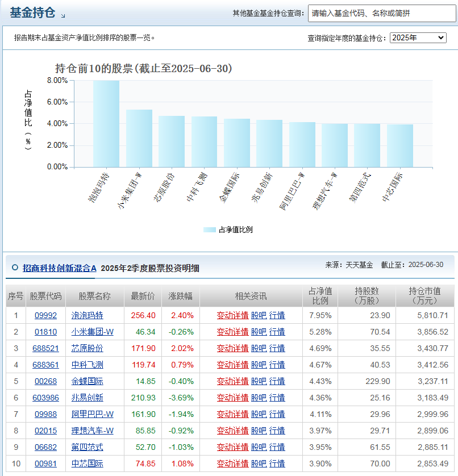The width and height of the screenshot is (458, 476).
Task: Open stock code 06682 link
Action: coord(45,447)
